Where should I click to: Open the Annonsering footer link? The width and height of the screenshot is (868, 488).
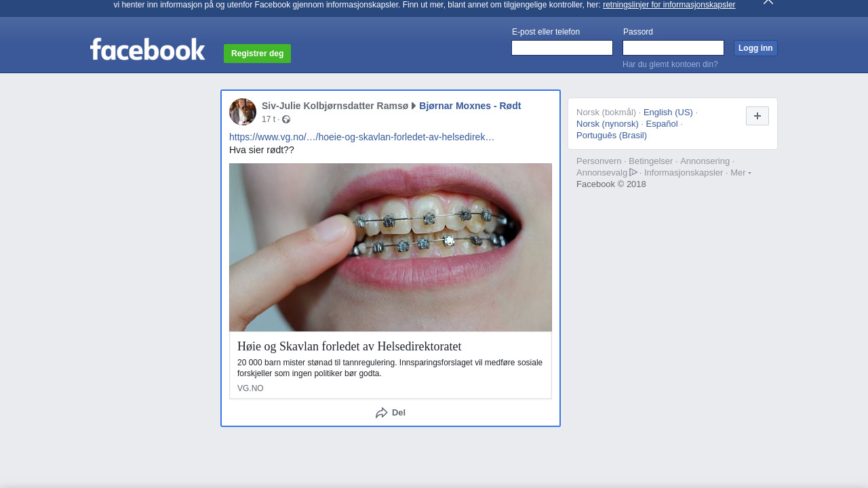pyautogui.click(x=705, y=161)
